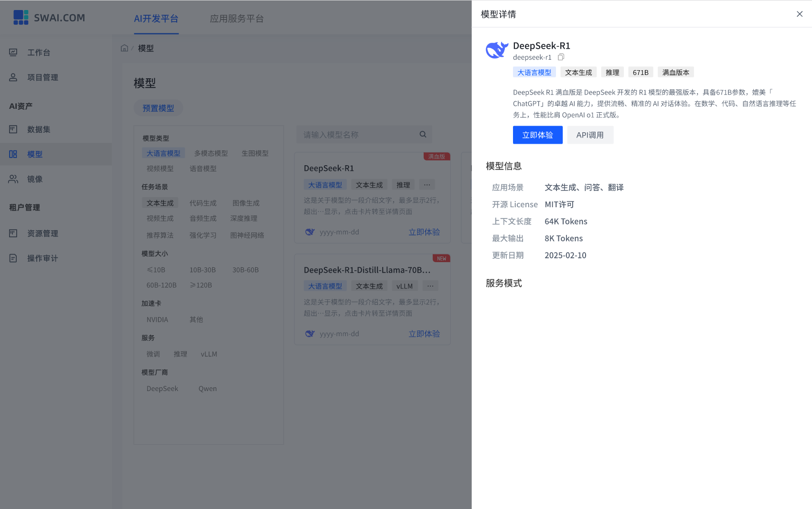Screen dimensions: 812x509
Task: Select the 30B-60B size filter
Action: pyautogui.click(x=246, y=270)
